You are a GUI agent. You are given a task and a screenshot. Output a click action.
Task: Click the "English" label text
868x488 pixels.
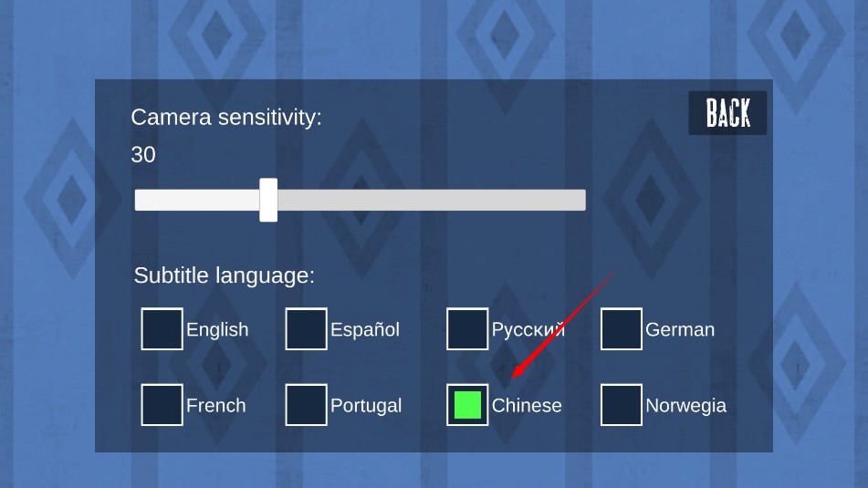(217, 330)
